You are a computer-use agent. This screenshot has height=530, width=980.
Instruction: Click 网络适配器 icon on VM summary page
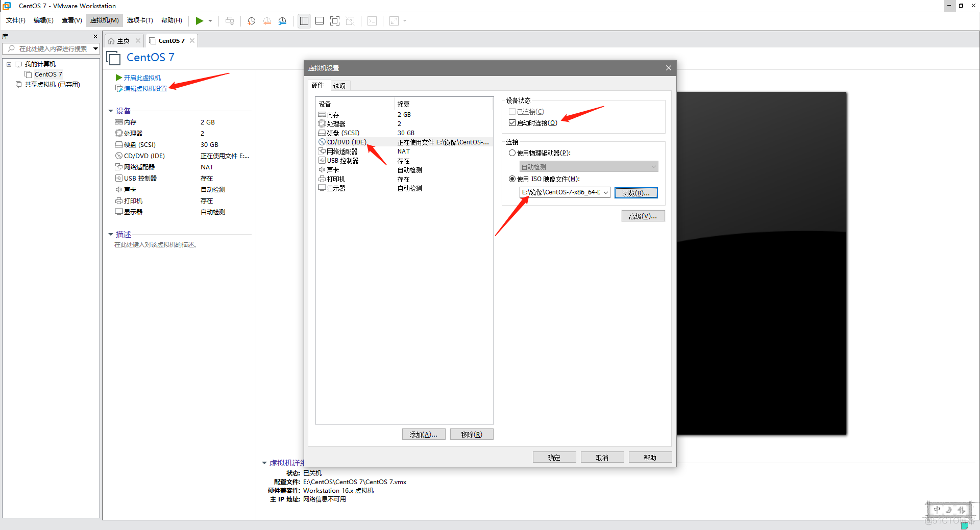tap(119, 167)
